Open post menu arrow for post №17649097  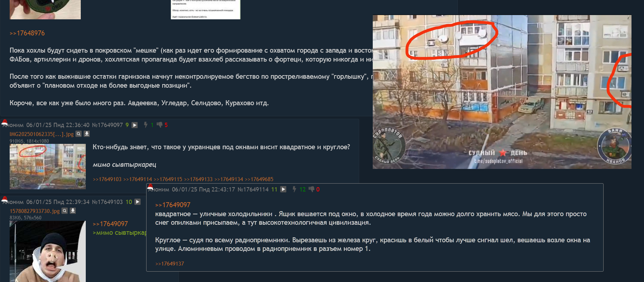click(135, 125)
